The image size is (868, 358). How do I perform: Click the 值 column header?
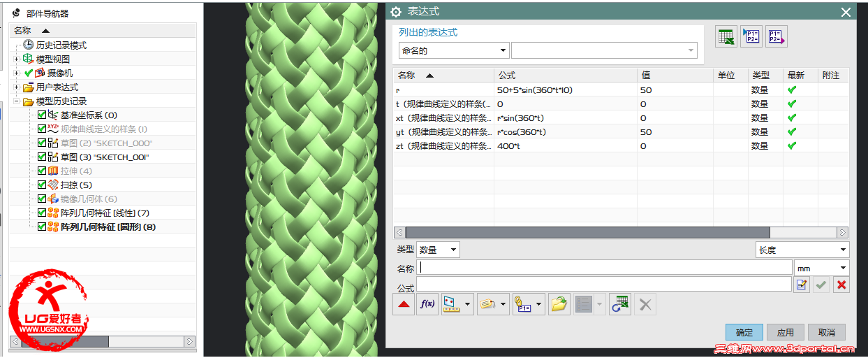pos(675,75)
